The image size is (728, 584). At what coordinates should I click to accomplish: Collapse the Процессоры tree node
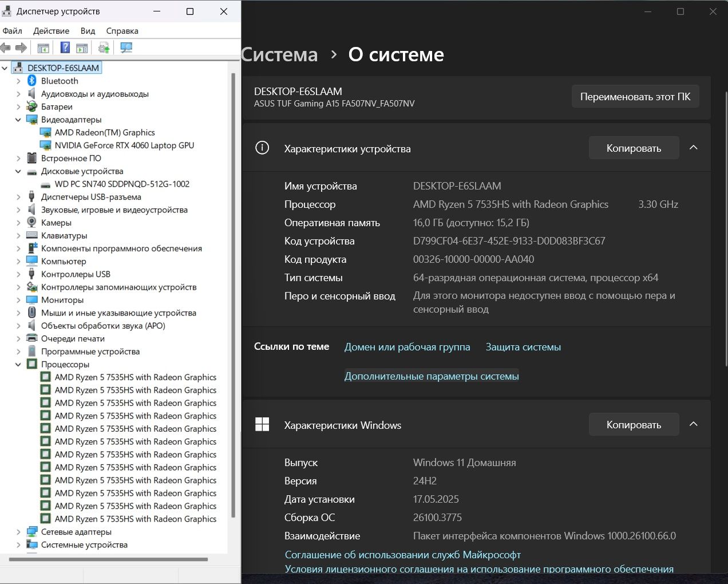[18, 365]
